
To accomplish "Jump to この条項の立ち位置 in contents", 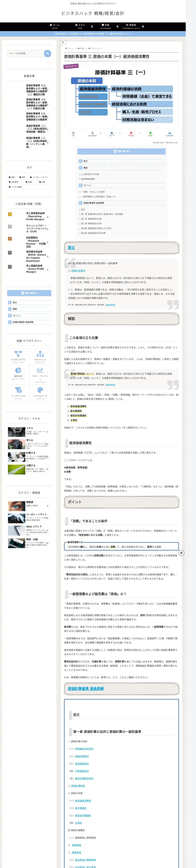I will pos(90,174).
